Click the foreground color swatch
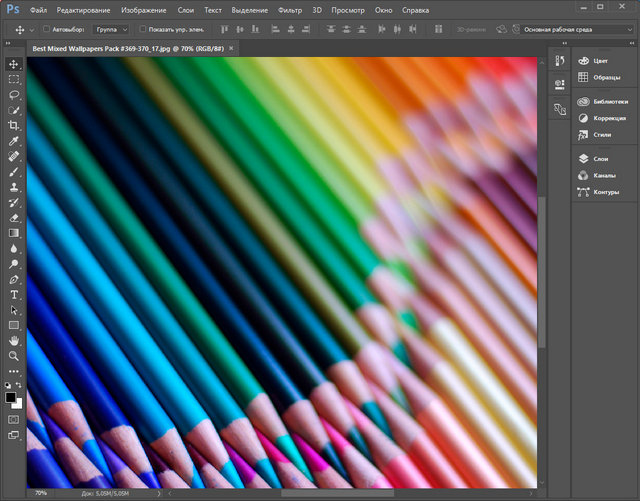Viewport: 640px width, 501px height. (11, 396)
